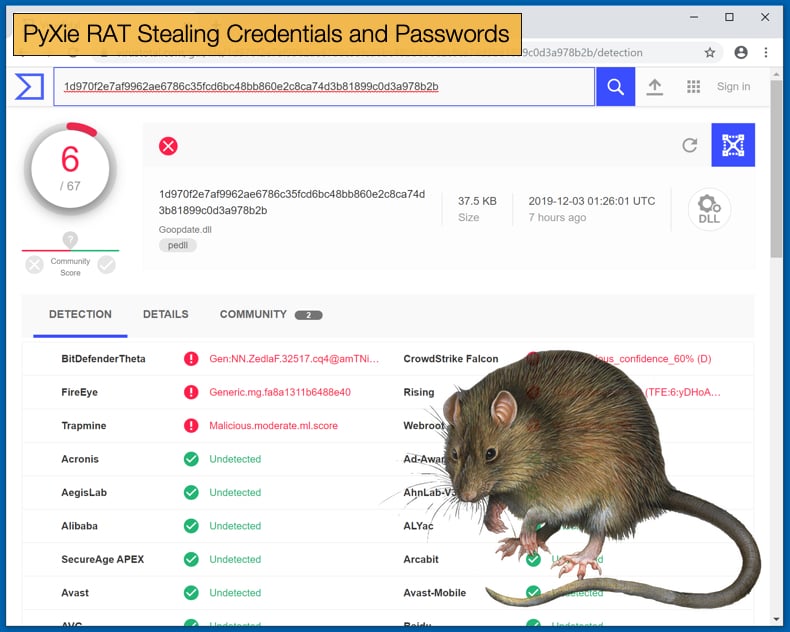The width and height of the screenshot is (790, 632).
Task: Click the Generic.mg.fa8a1311b6488e40 detection text
Action: [x=280, y=392]
